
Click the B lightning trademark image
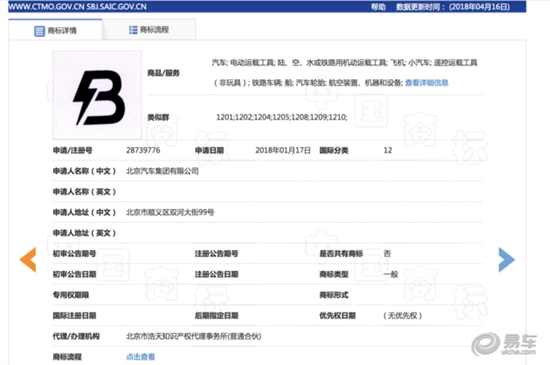tap(97, 95)
